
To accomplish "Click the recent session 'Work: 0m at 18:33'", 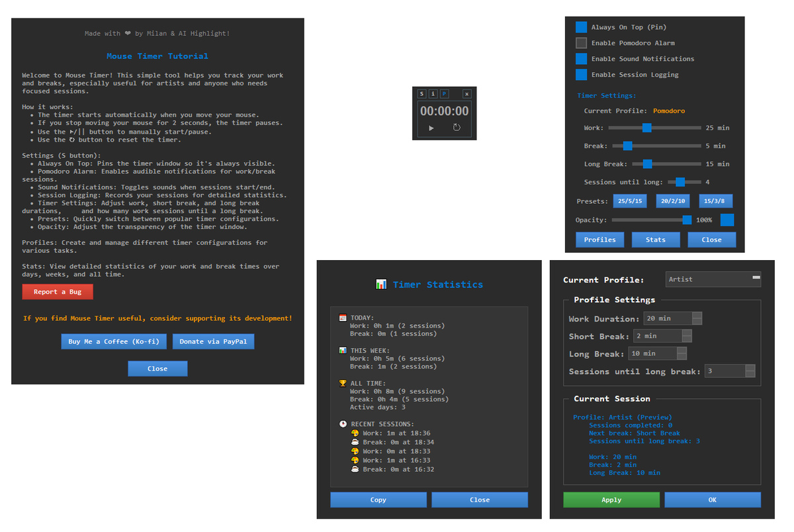I will 396,451.
